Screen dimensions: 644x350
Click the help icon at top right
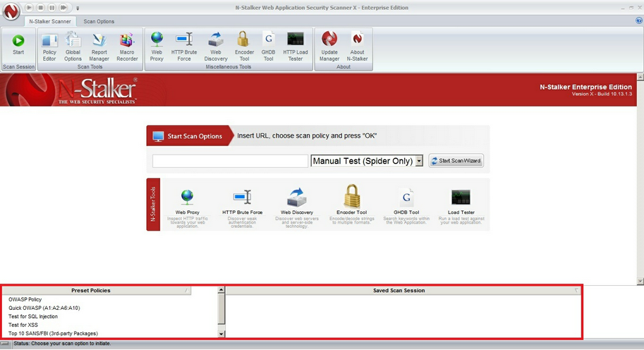638,20
